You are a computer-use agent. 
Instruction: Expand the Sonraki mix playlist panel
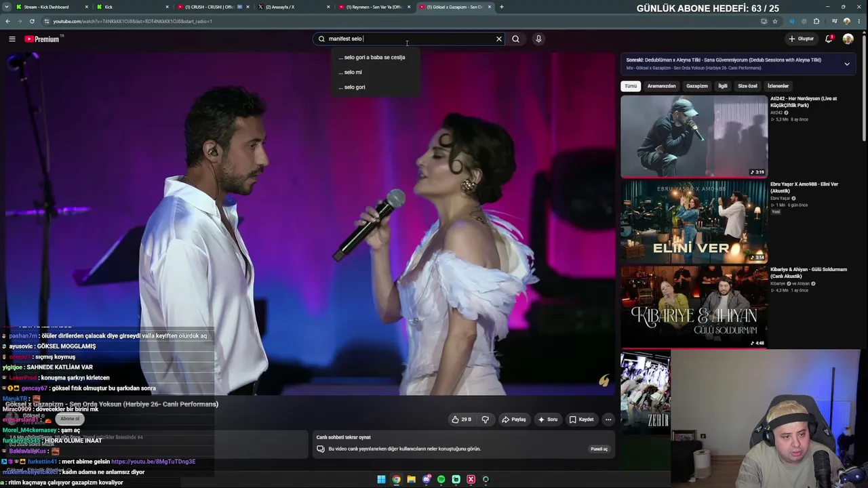[847, 64]
